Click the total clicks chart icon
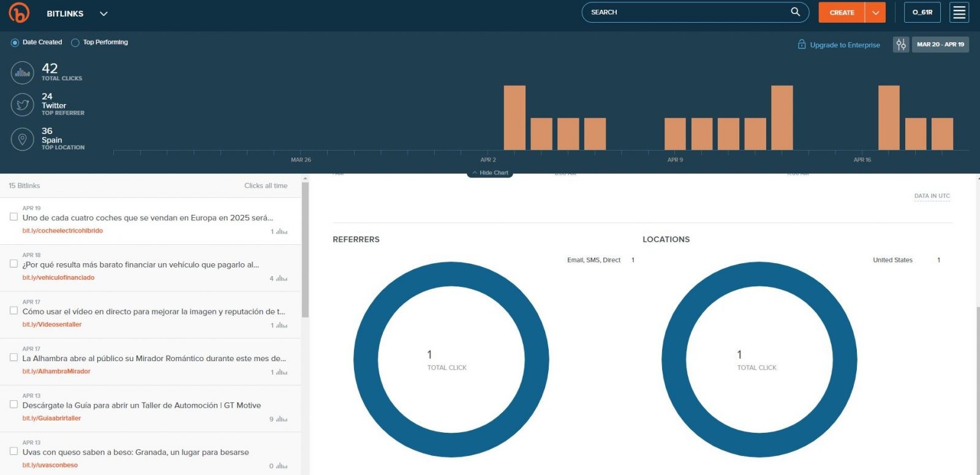This screenshot has width=980, height=475. click(23, 73)
